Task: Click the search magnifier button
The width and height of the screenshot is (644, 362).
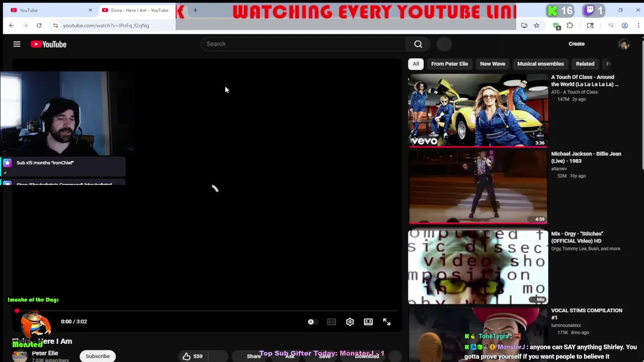Action: 418,44
